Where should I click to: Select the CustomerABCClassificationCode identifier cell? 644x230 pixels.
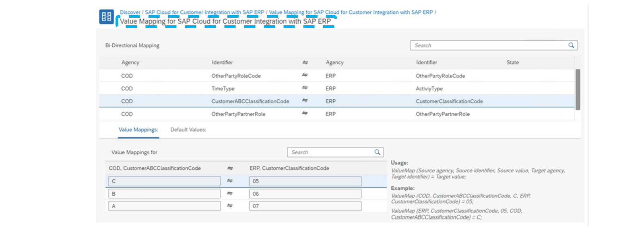pos(250,101)
